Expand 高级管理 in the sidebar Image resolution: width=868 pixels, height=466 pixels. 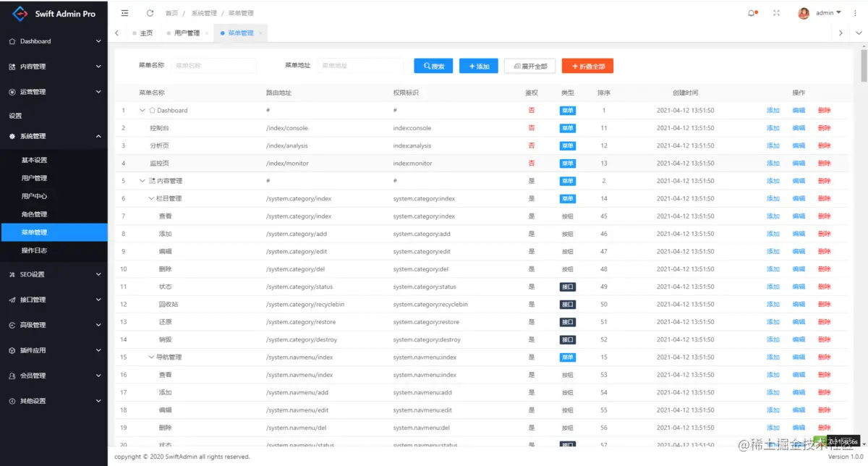tap(54, 325)
